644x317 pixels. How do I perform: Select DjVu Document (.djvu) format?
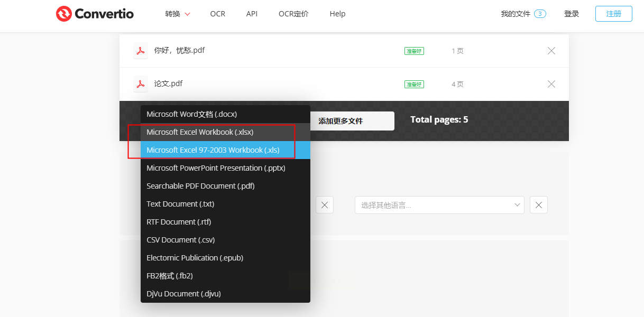[x=225, y=294]
